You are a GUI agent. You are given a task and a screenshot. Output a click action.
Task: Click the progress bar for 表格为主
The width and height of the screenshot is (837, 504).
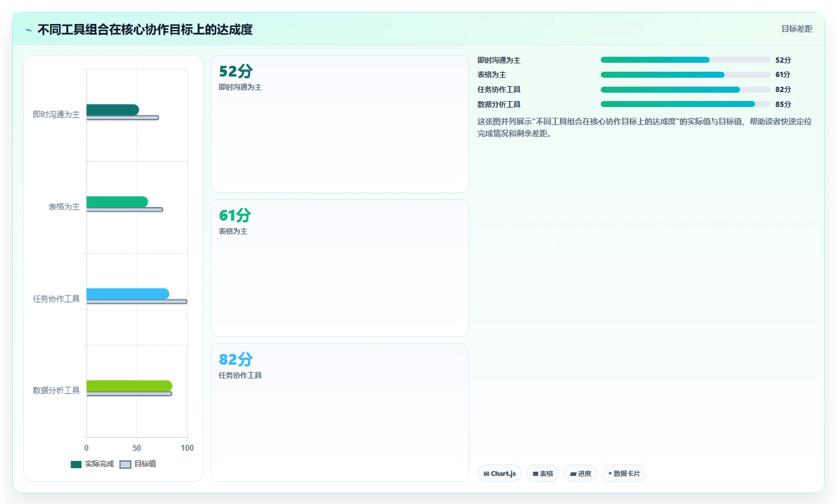pos(686,75)
